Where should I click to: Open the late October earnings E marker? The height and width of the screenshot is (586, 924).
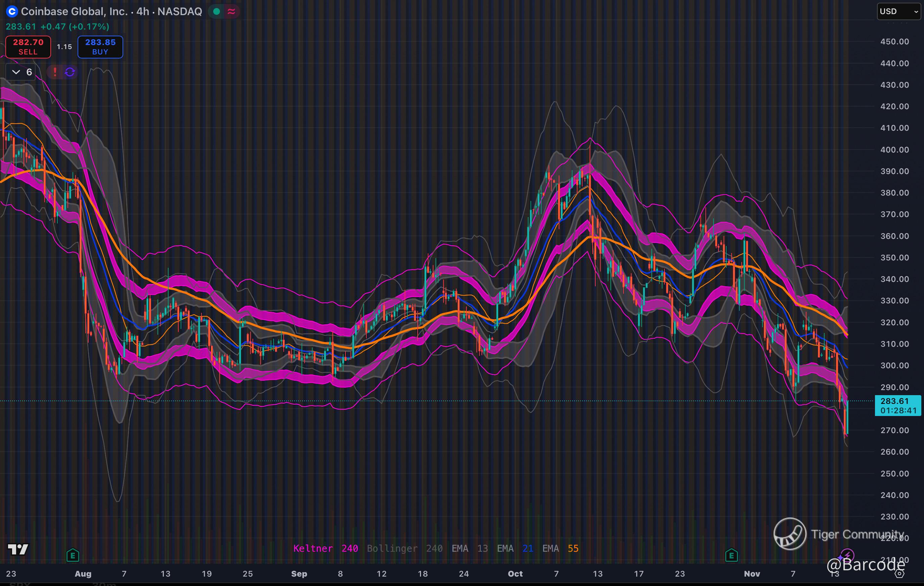731,555
